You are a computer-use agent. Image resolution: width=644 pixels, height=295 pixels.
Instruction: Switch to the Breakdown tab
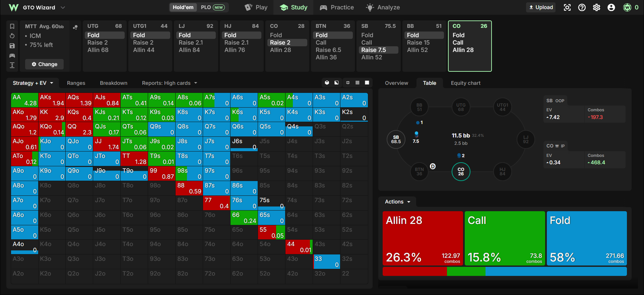[x=114, y=83]
